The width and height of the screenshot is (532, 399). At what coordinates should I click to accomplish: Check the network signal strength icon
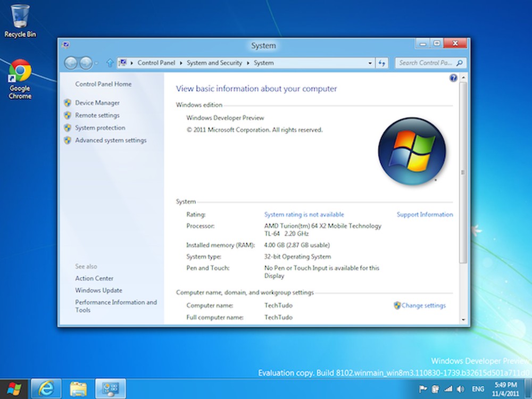click(448, 389)
